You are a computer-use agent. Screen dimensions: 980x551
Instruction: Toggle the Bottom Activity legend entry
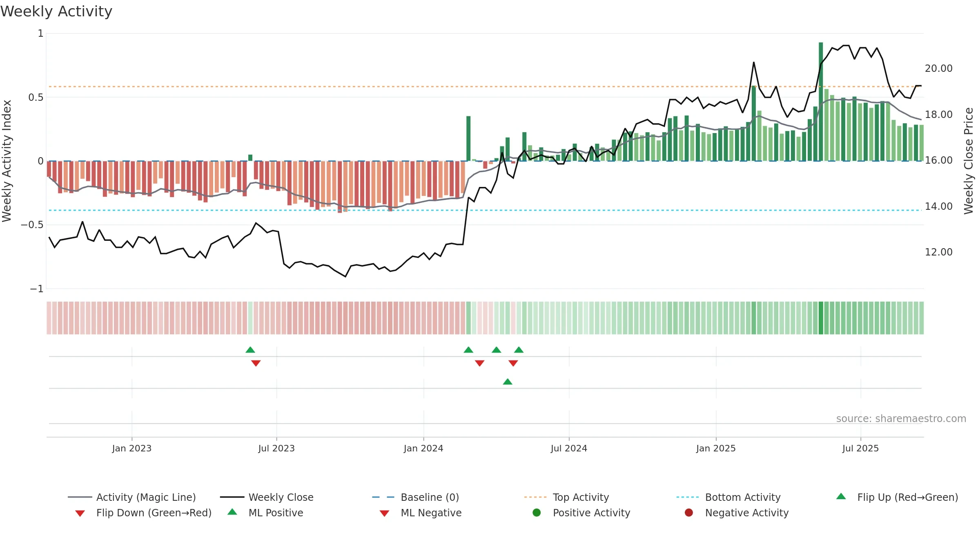click(728, 497)
